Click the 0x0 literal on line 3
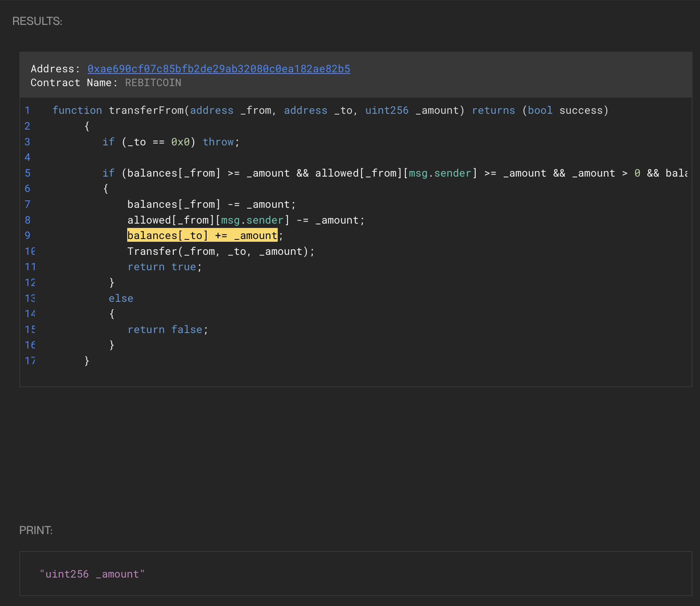The image size is (700, 606). click(180, 142)
